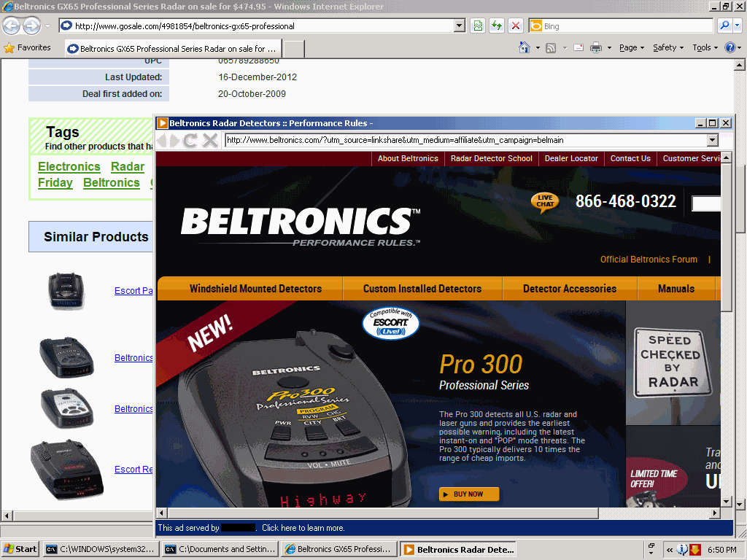The image size is (747, 560).
Task: Open Windshield Mounted Detectors menu
Action: coord(255,289)
